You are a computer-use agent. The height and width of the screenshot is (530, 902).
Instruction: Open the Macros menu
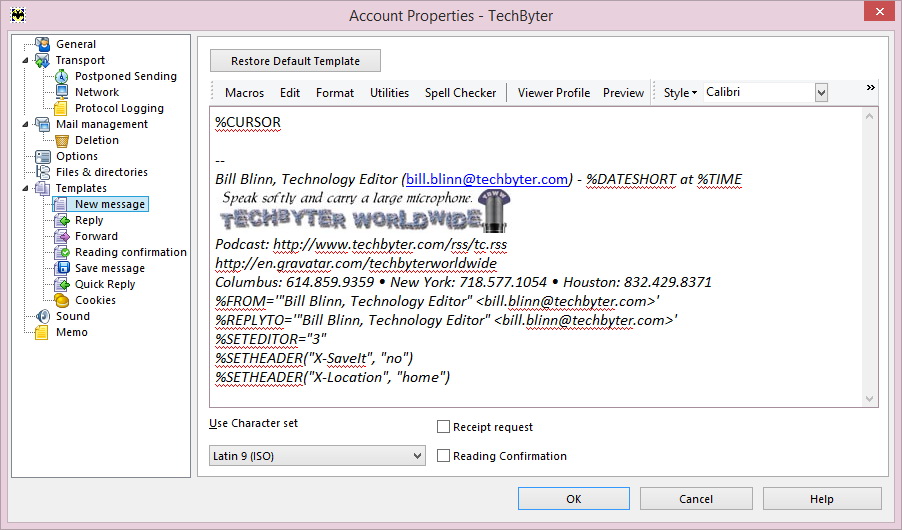244,93
